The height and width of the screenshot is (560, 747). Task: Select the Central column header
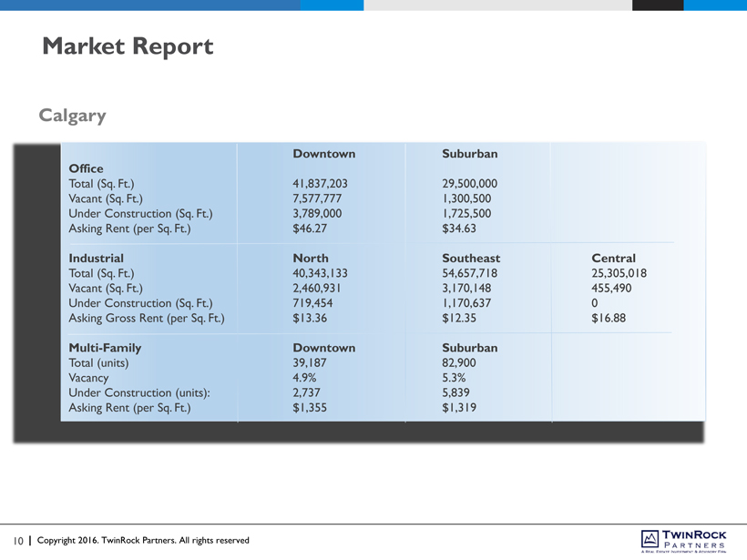point(613,259)
